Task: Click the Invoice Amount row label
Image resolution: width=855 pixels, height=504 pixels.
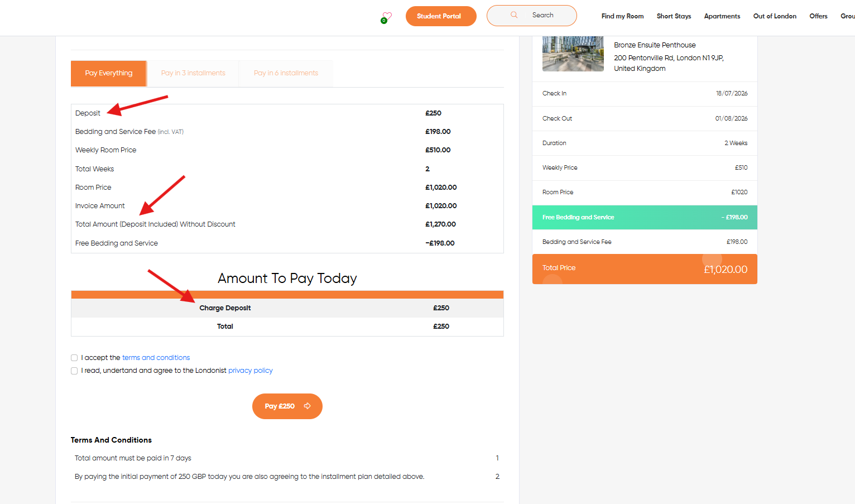Action: [100, 206]
